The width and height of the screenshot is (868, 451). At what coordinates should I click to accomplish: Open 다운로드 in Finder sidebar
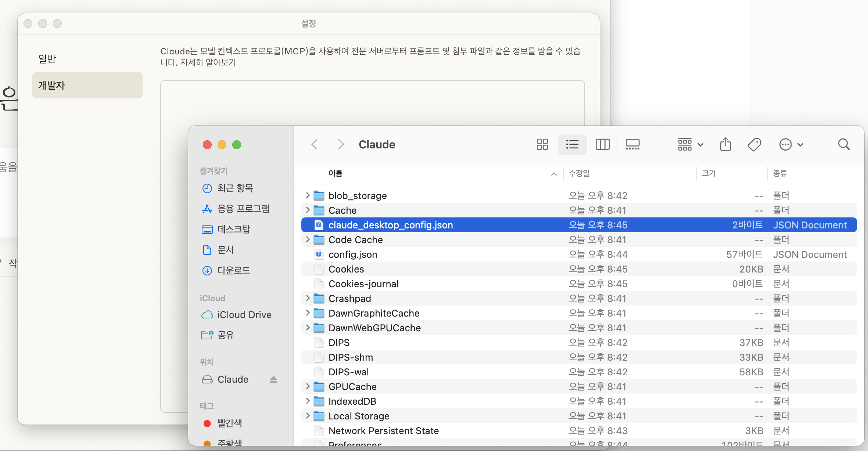pos(233,270)
